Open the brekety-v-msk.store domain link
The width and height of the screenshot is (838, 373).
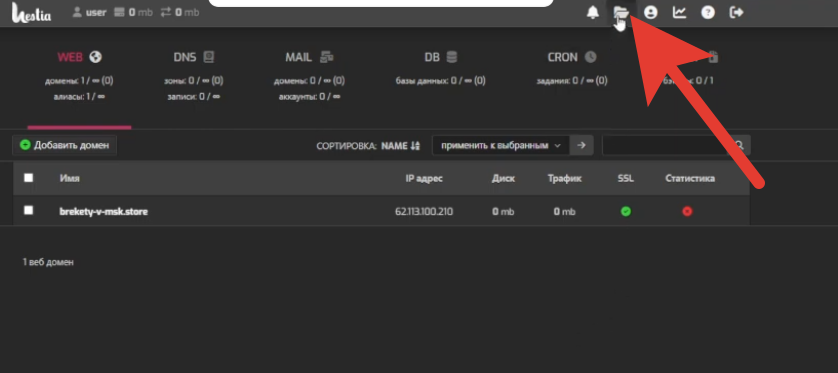tap(104, 212)
